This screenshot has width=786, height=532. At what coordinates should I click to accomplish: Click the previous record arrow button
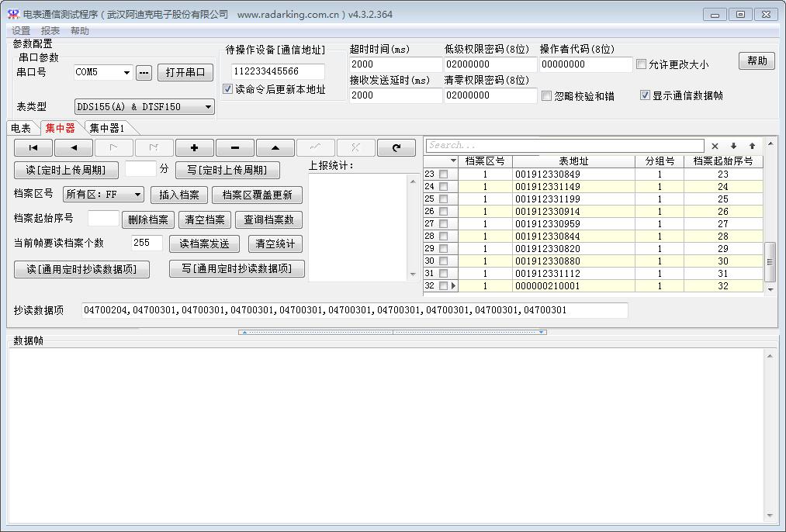click(74, 147)
